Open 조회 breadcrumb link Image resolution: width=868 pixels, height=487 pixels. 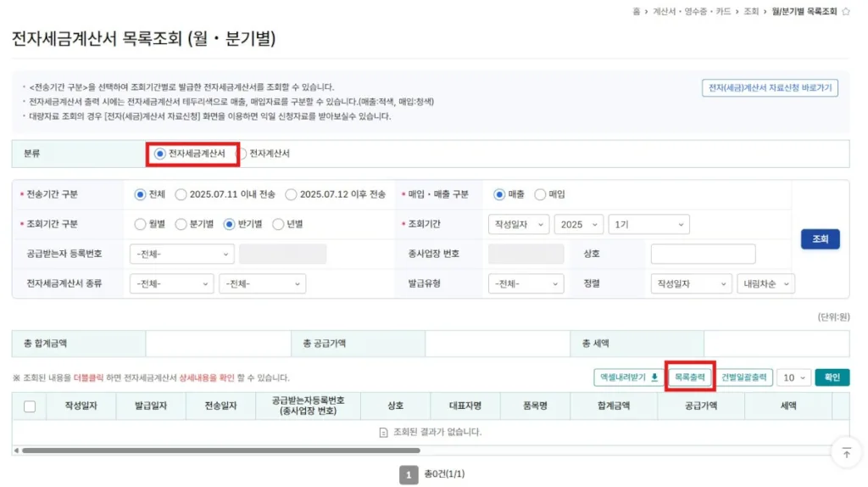pos(751,12)
